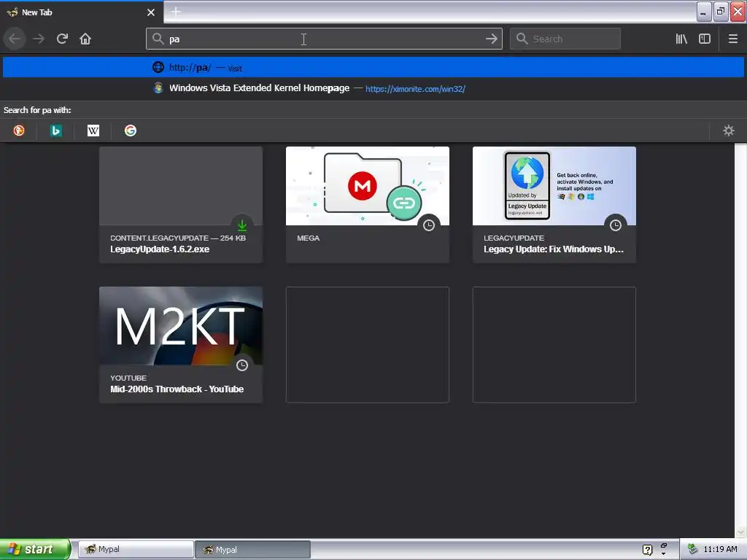Viewport: 747px width, 560px height.
Task: Open the https://ximonite.com/win32/ link
Action: pyautogui.click(x=415, y=88)
